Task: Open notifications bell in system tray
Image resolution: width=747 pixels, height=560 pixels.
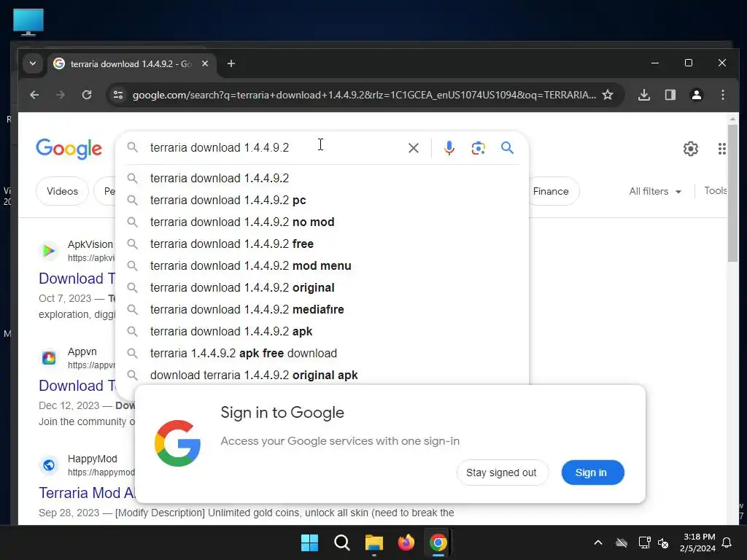Action: (x=727, y=542)
